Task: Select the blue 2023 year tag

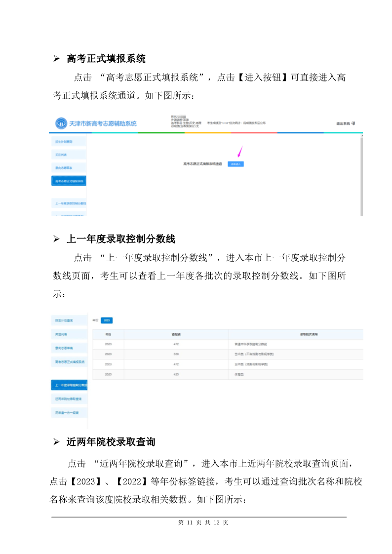Action: pos(107,320)
